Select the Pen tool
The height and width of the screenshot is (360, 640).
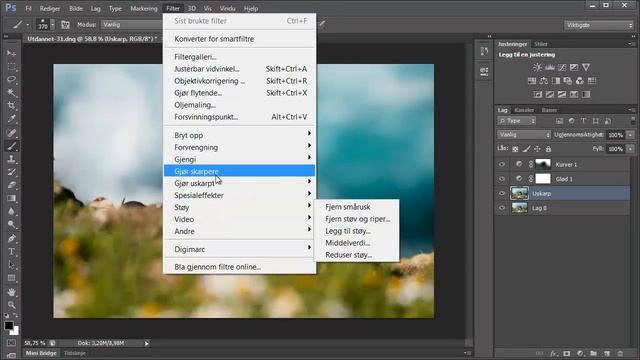click(x=11, y=238)
